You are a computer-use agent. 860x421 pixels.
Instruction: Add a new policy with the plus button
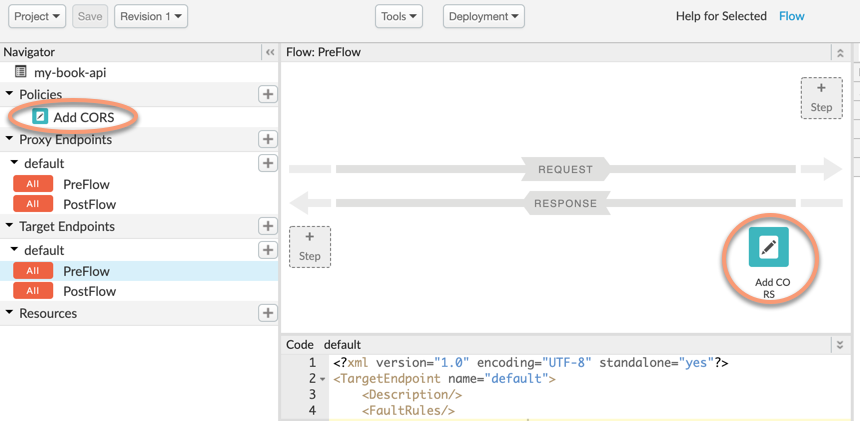tap(268, 94)
